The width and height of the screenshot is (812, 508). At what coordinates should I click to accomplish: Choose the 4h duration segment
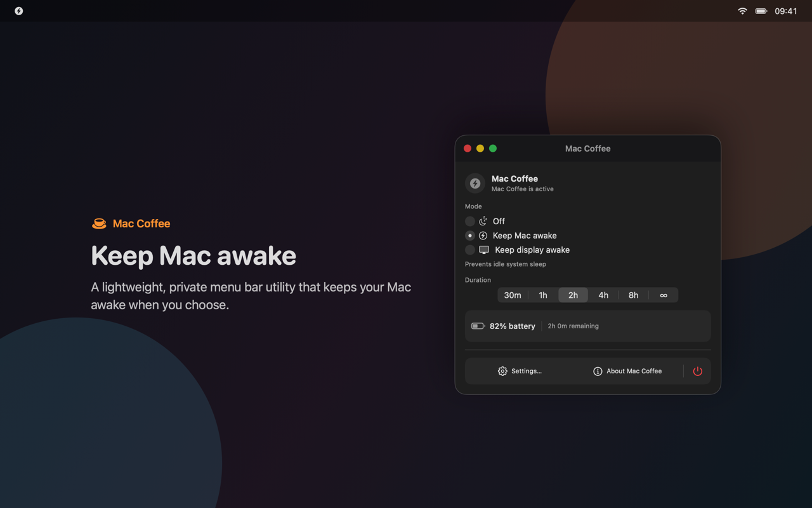tap(603, 295)
